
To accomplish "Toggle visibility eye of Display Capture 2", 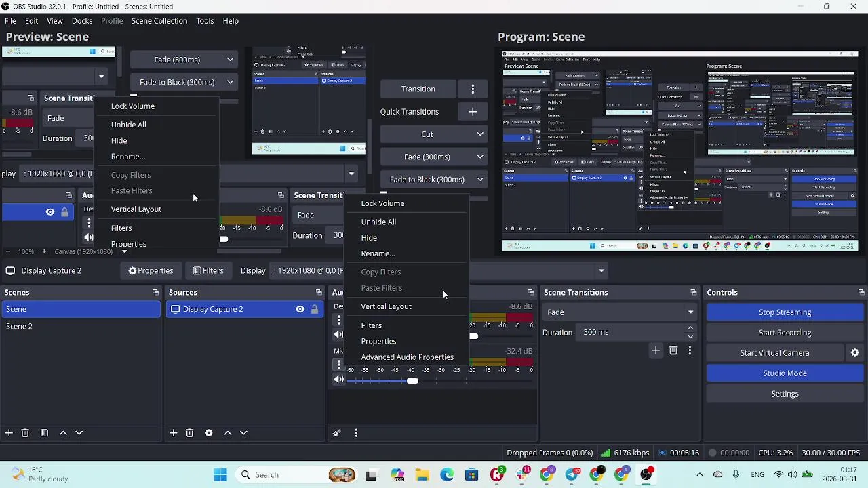I will 300,309.
